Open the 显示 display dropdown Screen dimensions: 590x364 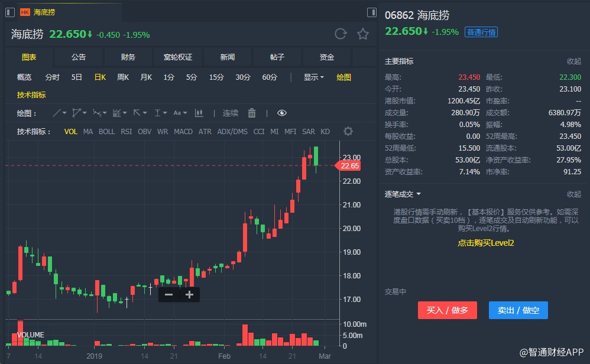point(313,77)
